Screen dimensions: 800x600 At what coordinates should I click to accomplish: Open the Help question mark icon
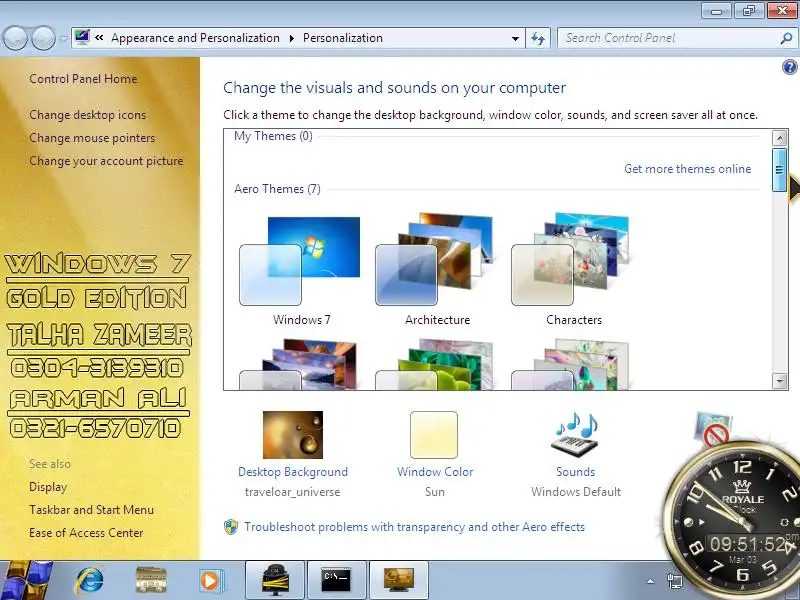[x=789, y=67]
